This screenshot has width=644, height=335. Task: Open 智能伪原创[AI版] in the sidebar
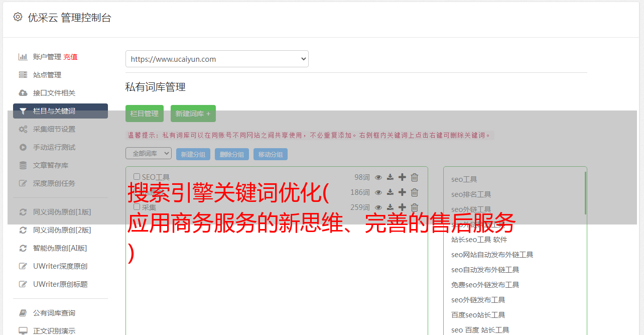pyautogui.click(x=60, y=248)
